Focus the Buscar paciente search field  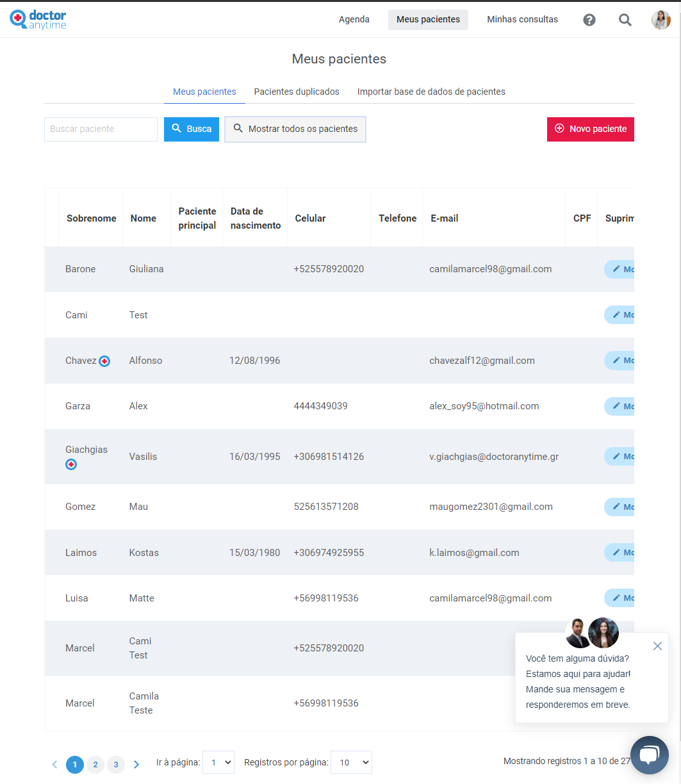(101, 129)
